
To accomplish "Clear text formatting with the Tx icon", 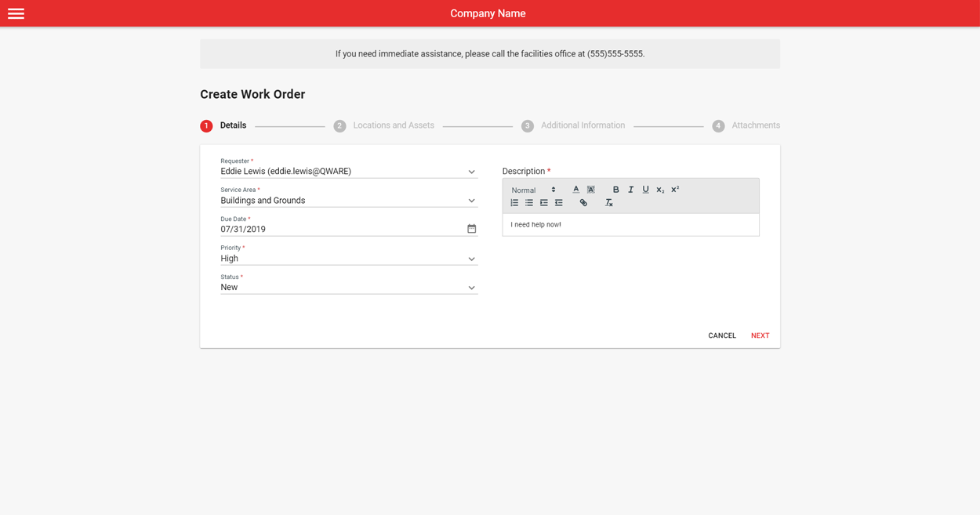I will (609, 202).
